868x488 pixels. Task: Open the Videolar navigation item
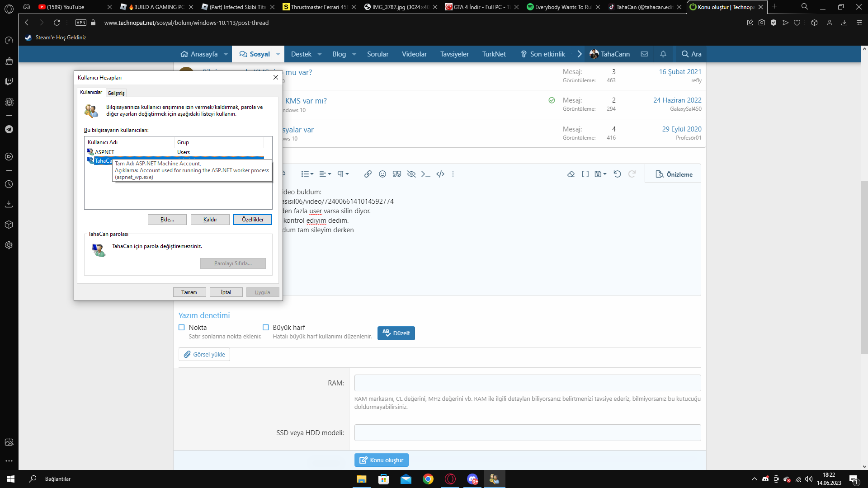click(x=414, y=54)
